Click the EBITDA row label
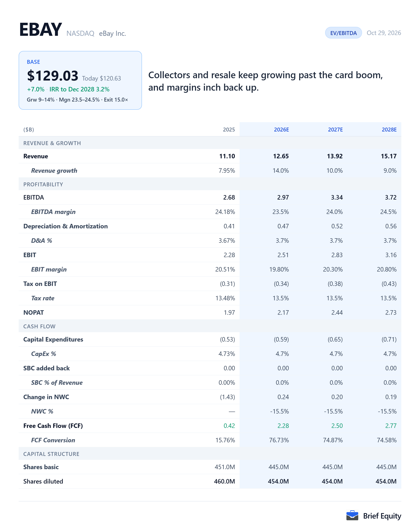This screenshot has height=531, width=420. [x=34, y=197]
